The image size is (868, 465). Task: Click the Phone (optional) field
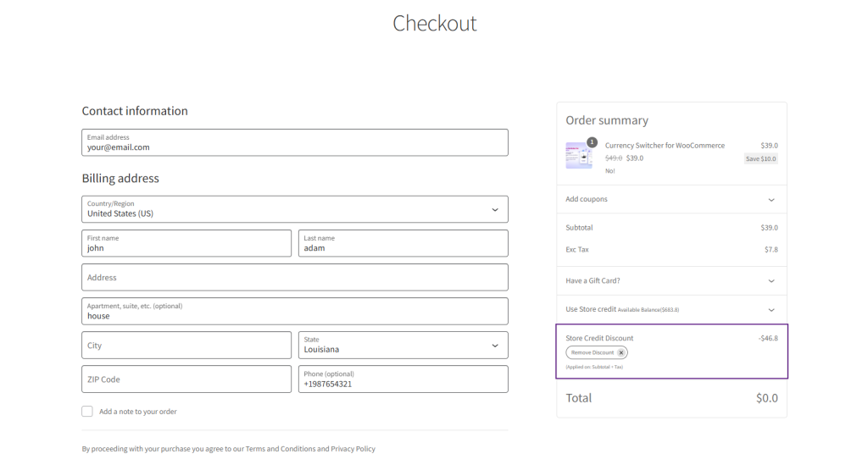click(403, 379)
